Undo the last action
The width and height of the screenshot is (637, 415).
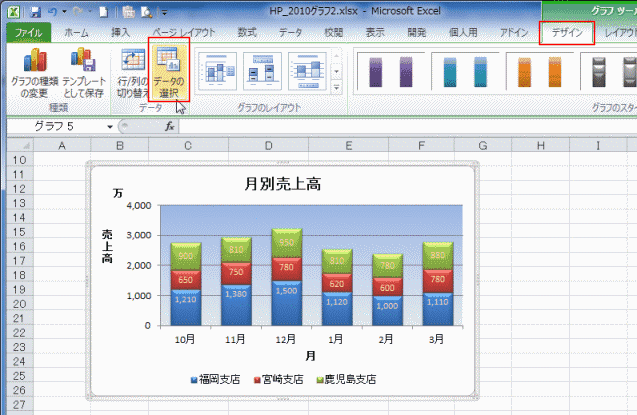[x=52, y=12]
